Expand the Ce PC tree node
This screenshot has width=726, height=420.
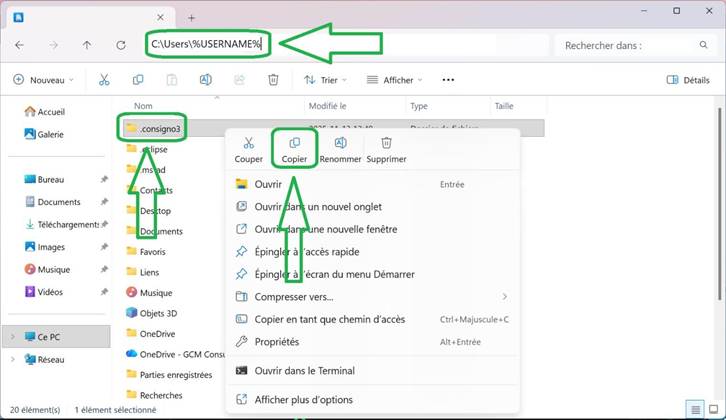coord(13,337)
